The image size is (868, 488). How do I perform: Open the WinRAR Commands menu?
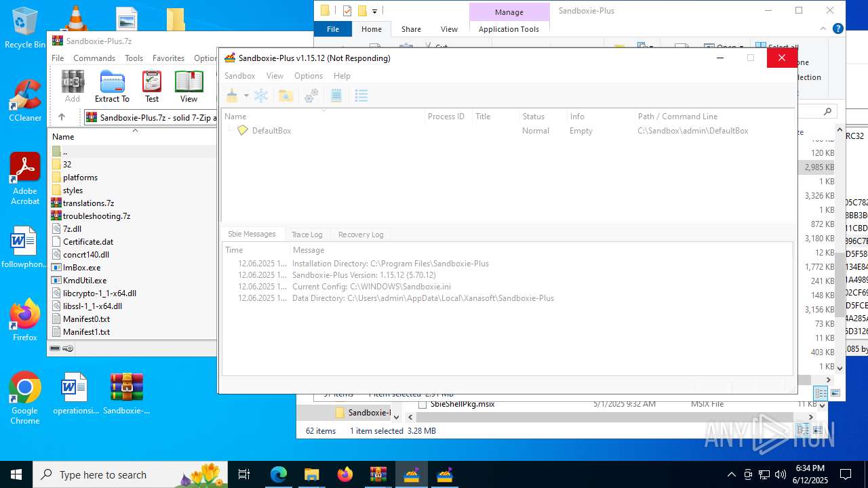click(94, 58)
